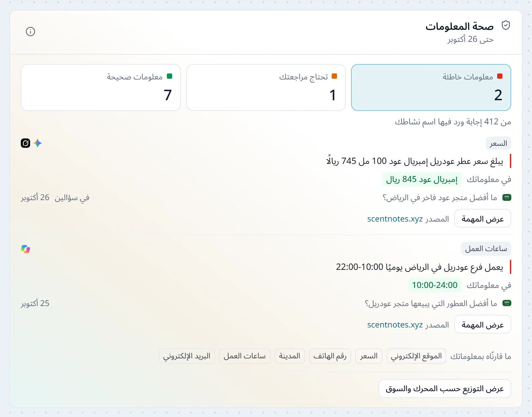
Task: Click the text من 412 إجابة ورد فيها اسم نشاطك
Action: (453, 122)
